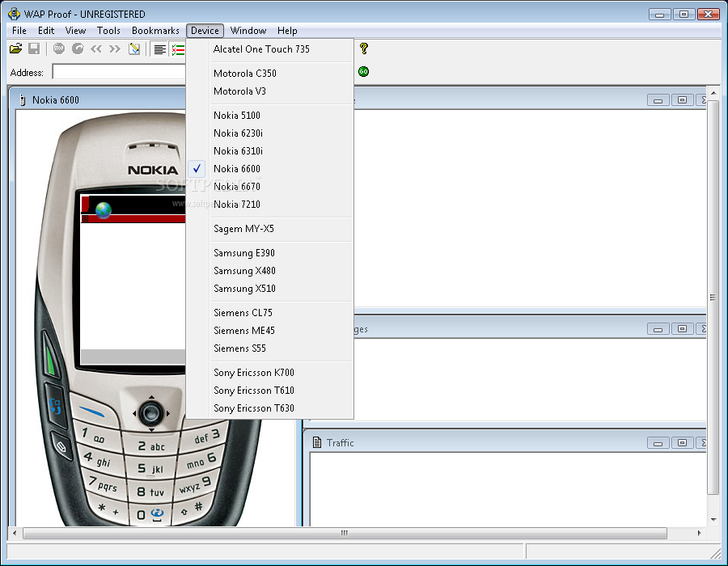
Task: Tap the phone's 7 pqrs key
Action: click(x=104, y=484)
